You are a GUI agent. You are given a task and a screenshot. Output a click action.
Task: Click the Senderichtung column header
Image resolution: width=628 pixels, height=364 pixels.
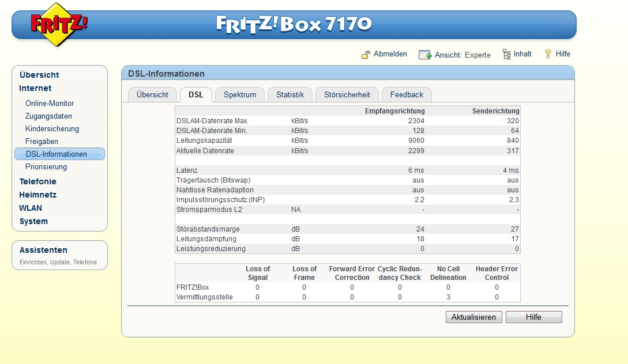tap(495, 111)
